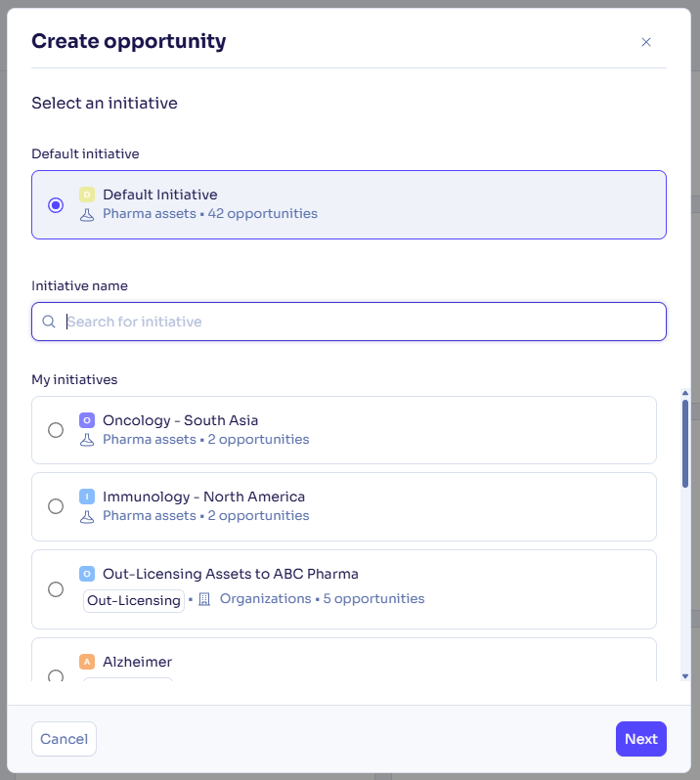Image resolution: width=700 pixels, height=780 pixels.
Task: Click the magnifier icon in the search field
Action: 49,322
